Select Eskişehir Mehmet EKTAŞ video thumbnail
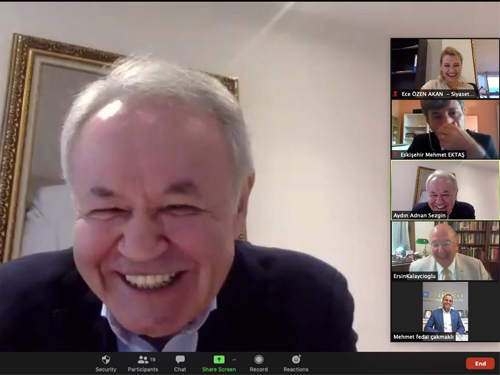 [x=445, y=129]
